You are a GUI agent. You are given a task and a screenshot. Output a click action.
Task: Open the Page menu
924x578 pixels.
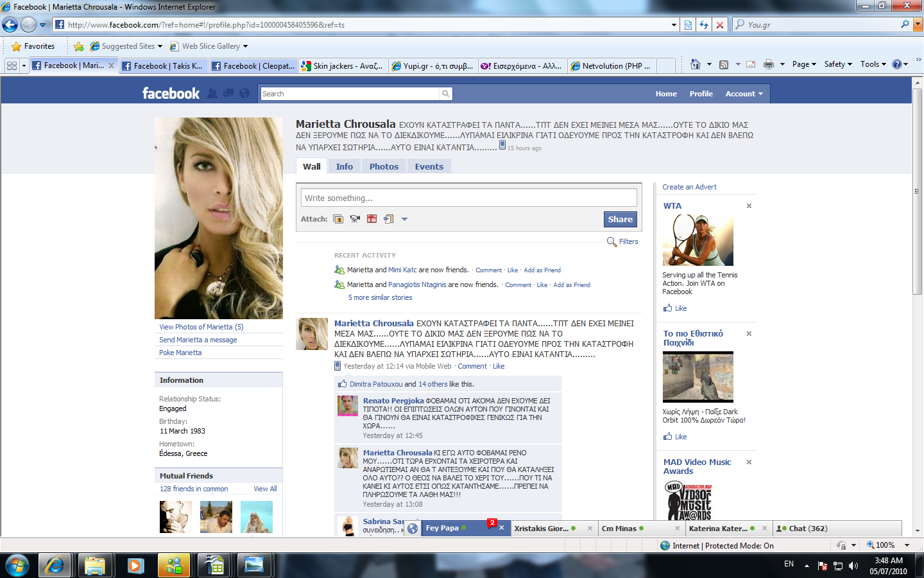(804, 64)
